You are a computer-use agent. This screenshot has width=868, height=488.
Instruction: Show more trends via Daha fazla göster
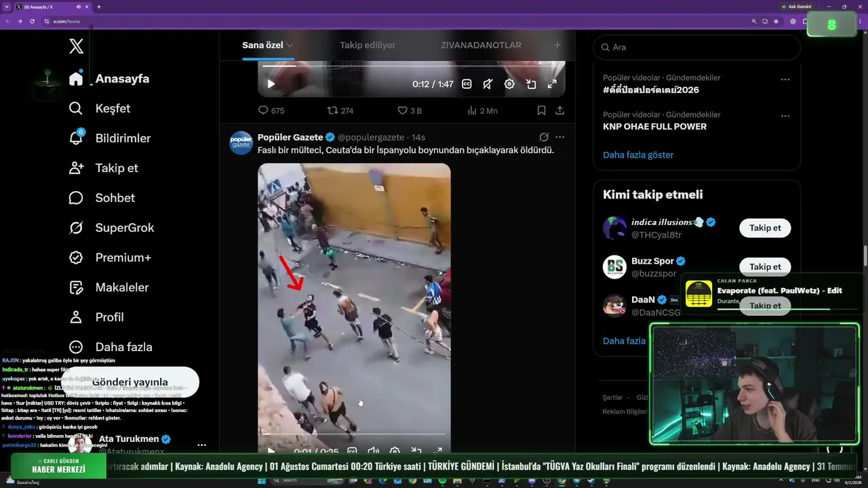point(638,155)
